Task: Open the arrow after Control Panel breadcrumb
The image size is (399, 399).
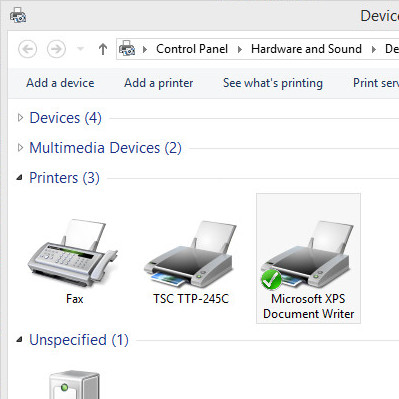Action: (x=240, y=49)
